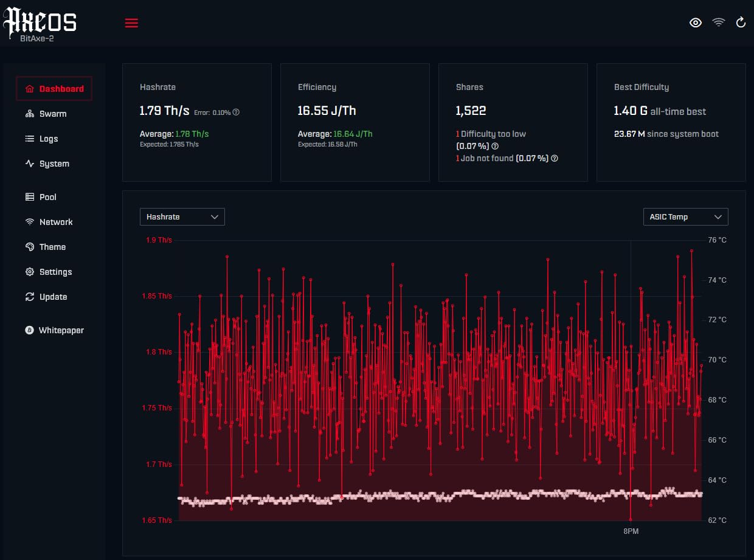Open the Hashrate chart dropdown
Image resolution: width=754 pixels, height=560 pixels.
pyautogui.click(x=182, y=216)
